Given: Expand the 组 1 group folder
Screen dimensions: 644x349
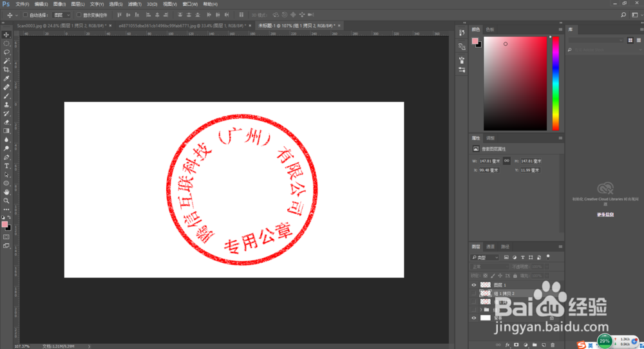Looking at the screenshot, I should tap(481, 310).
